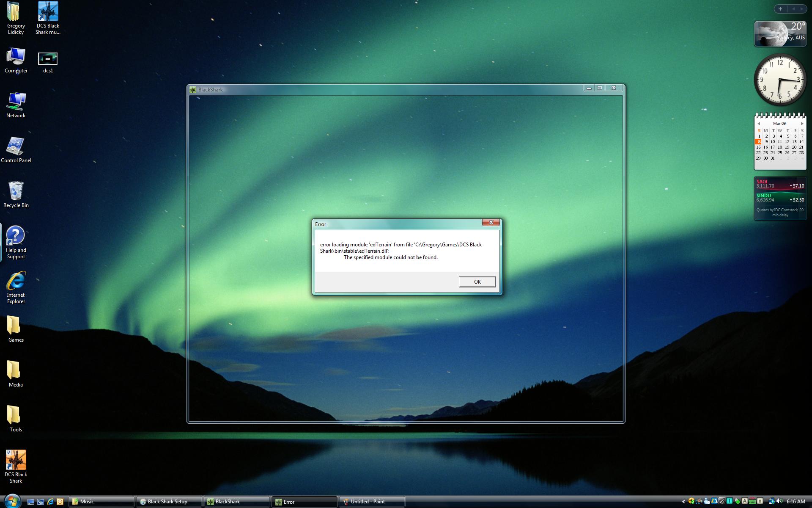This screenshot has width=812, height=508.
Task: Open the Tools folder on desktop
Action: (16, 419)
